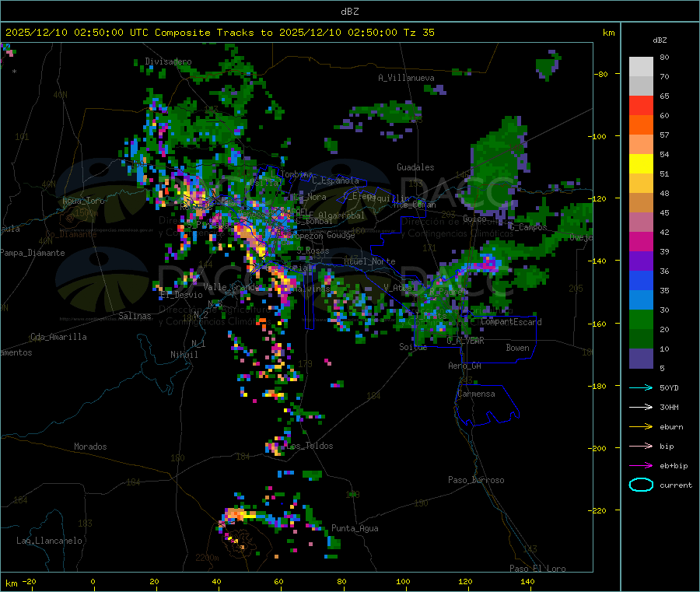
Task: Click the -80 km tick on right axis
Action: click(x=601, y=74)
